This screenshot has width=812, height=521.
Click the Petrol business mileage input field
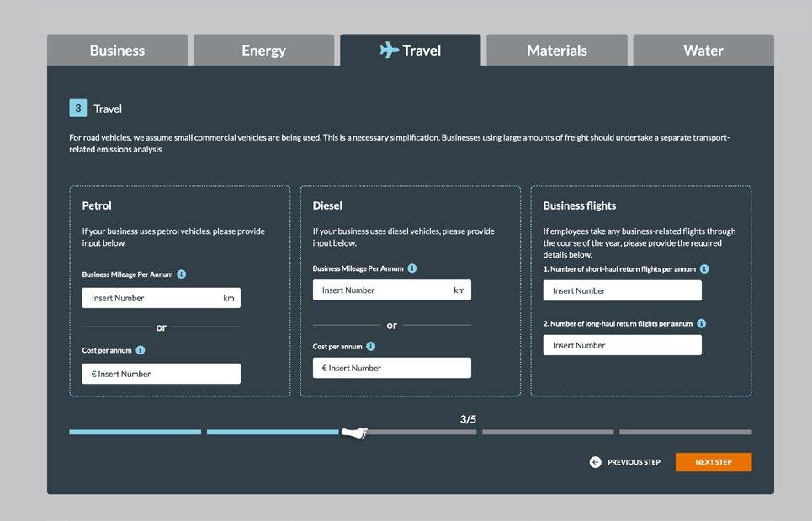pyautogui.click(x=161, y=297)
